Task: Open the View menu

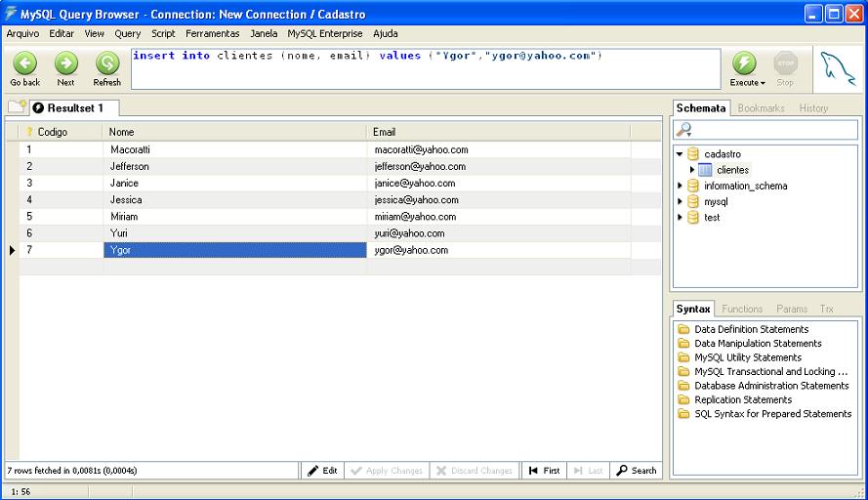Action: 94,34
